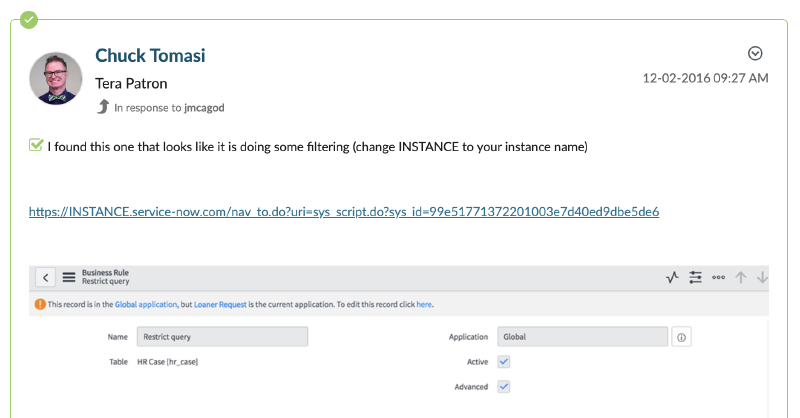Image resolution: width=800 pixels, height=418 pixels.
Task: Click the Name field containing Restrict query
Action: 223,338
